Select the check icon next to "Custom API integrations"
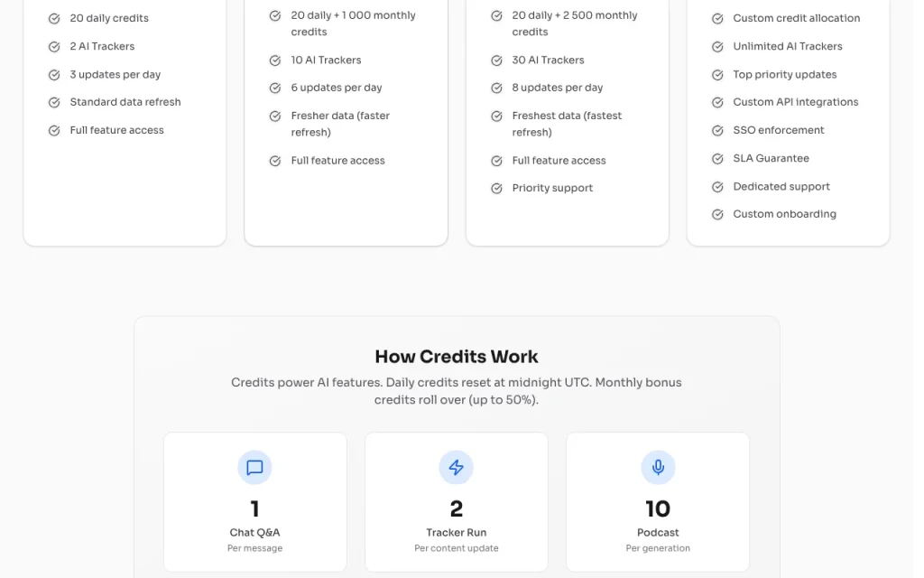The width and height of the screenshot is (924, 578). pyautogui.click(x=717, y=103)
